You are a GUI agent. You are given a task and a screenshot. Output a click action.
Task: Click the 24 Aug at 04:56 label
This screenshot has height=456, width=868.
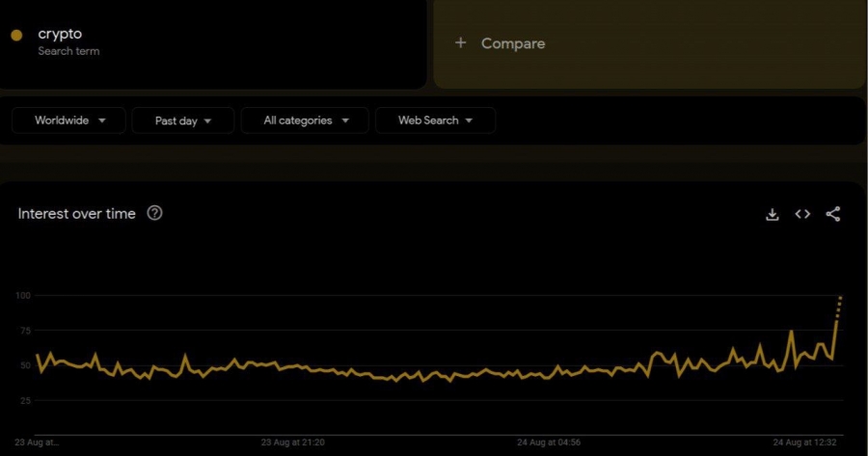pyautogui.click(x=550, y=443)
